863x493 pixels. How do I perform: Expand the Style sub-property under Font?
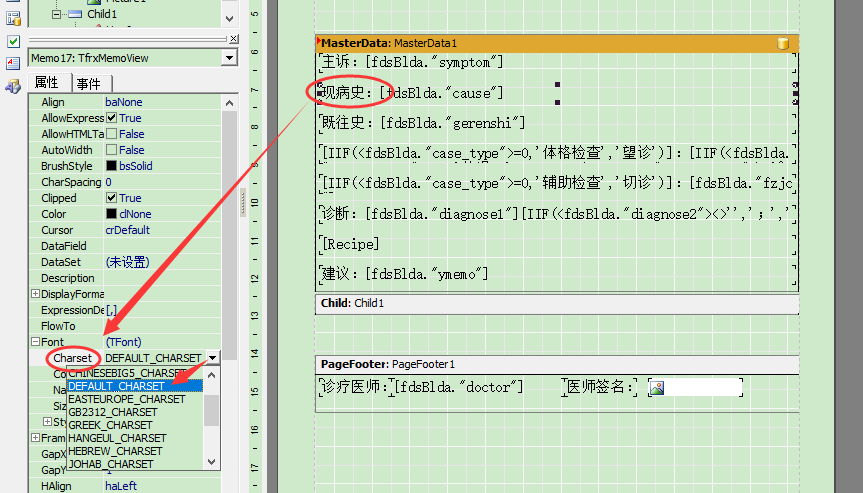point(47,422)
